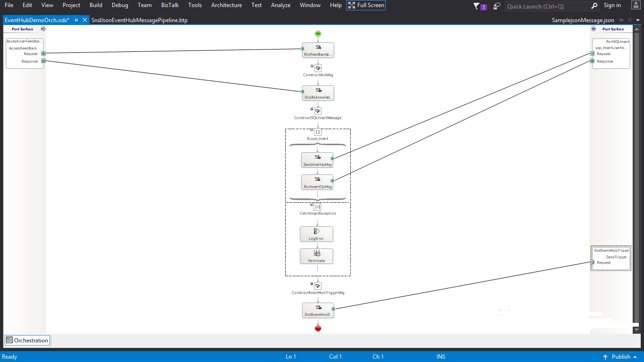Click the red orchestration end circle

[x=318, y=328]
